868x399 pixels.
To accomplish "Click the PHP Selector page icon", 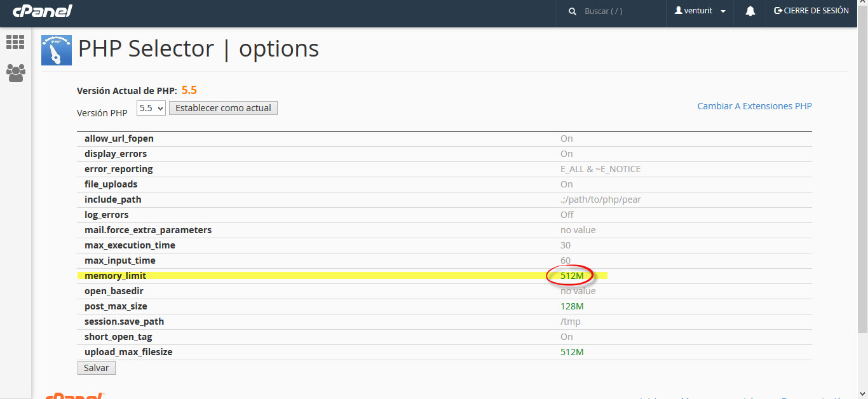I will pyautogui.click(x=57, y=50).
